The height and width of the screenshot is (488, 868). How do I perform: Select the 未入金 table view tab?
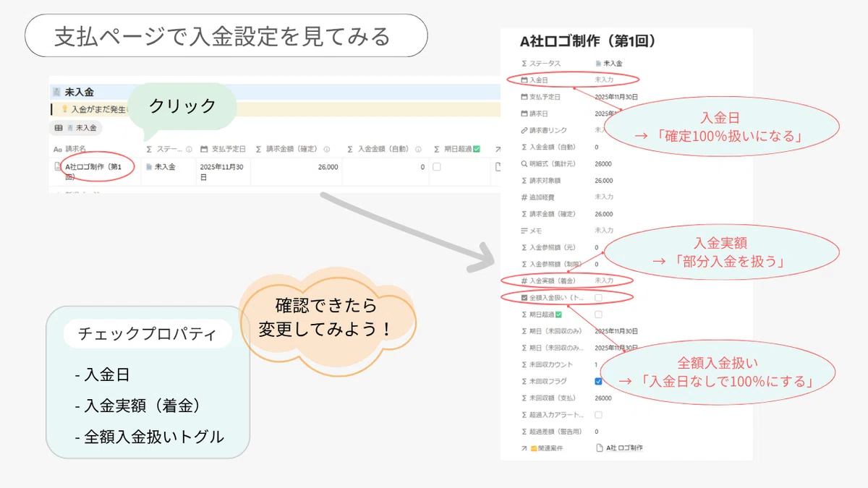[x=77, y=128]
